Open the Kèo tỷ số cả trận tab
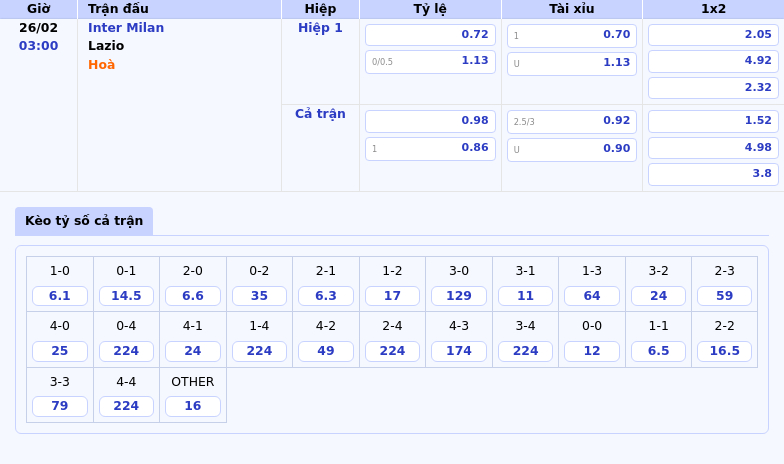784x464 pixels. pos(84,220)
